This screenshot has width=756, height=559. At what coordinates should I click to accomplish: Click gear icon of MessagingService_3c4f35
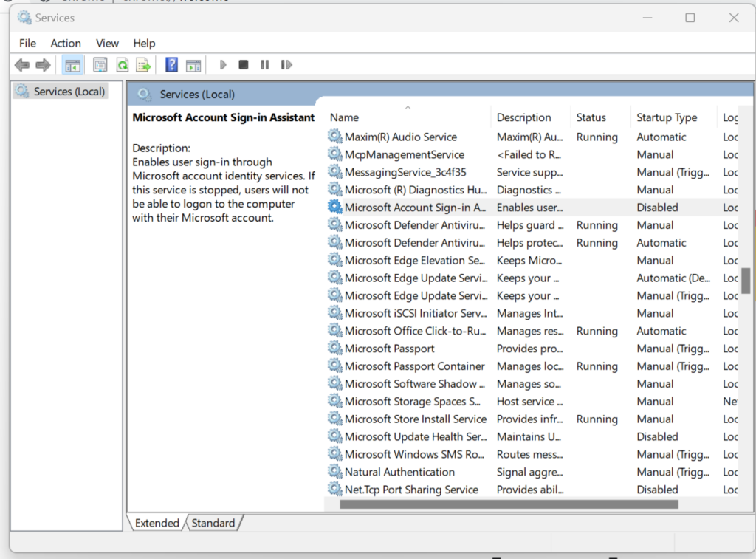(x=335, y=171)
